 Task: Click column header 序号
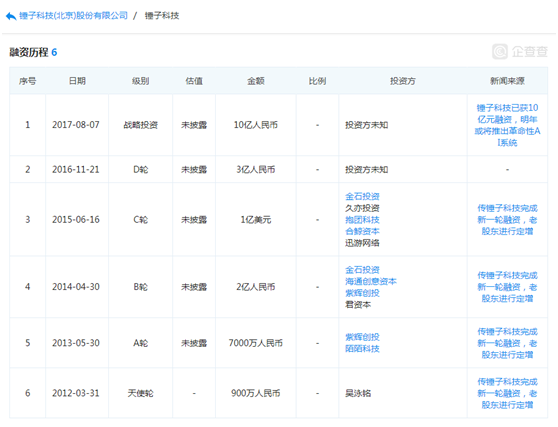coord(27,81)
